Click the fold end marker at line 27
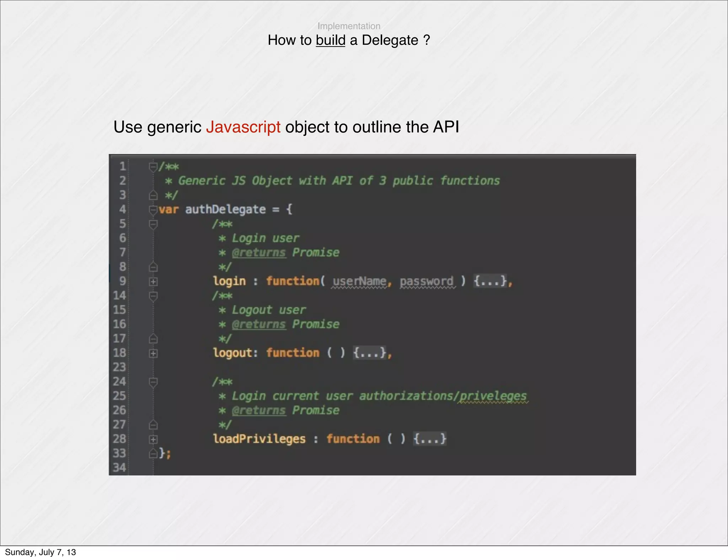 click(153, 425)
